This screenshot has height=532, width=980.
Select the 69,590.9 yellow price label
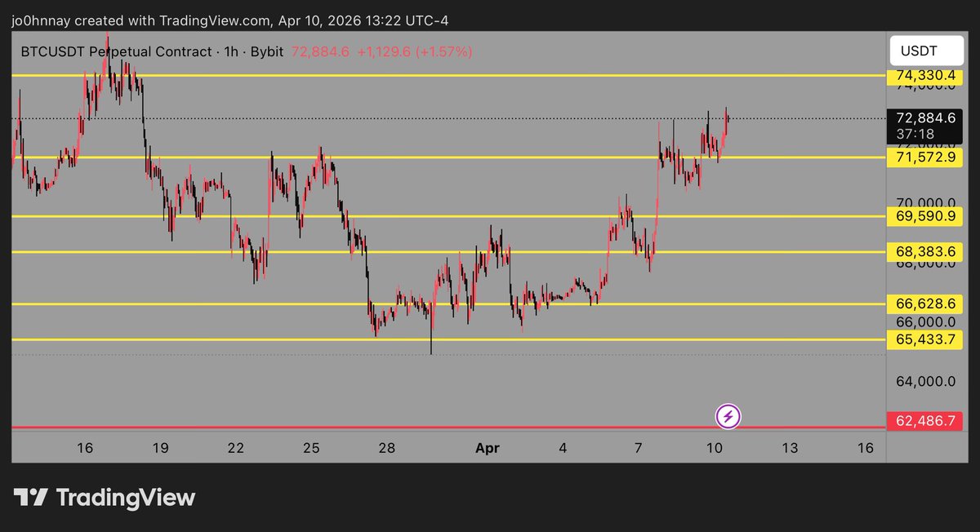pyautogui.click(x=925, y=216)
